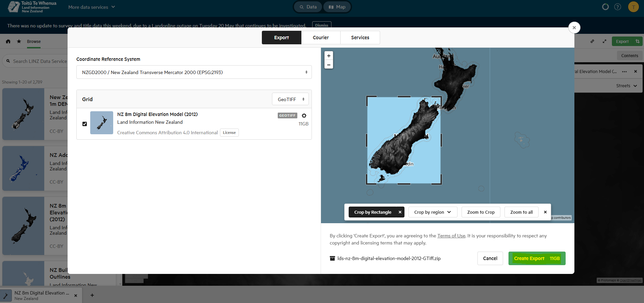Remove the Crop by Rectangle selection X

(x=400, y=212)
